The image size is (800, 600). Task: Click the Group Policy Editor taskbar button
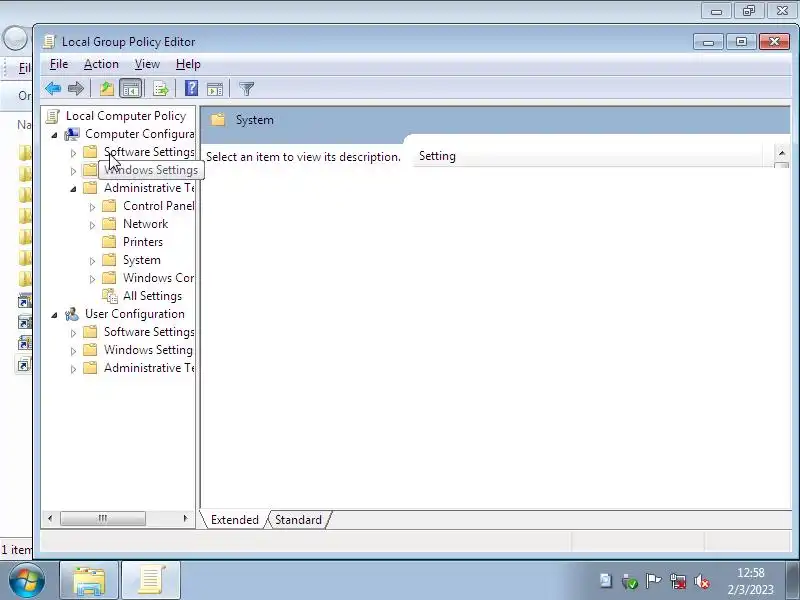click(151, 581)
